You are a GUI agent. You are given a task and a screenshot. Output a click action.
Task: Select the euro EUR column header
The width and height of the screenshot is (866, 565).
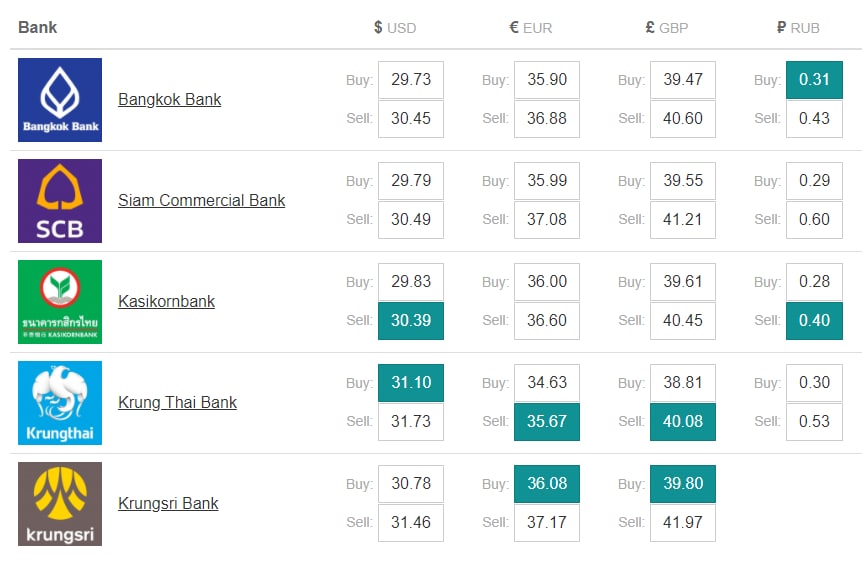[530, 28]
